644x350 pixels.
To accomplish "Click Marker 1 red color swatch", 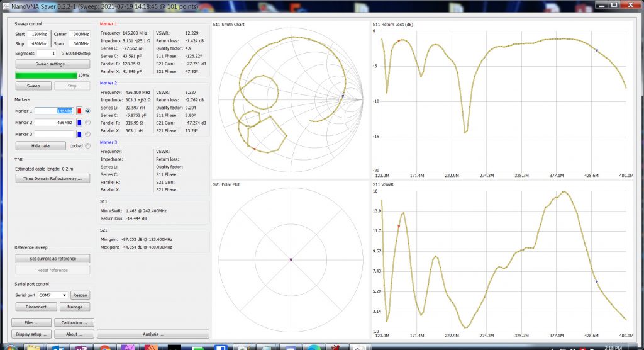I will [x=79, y=111].
